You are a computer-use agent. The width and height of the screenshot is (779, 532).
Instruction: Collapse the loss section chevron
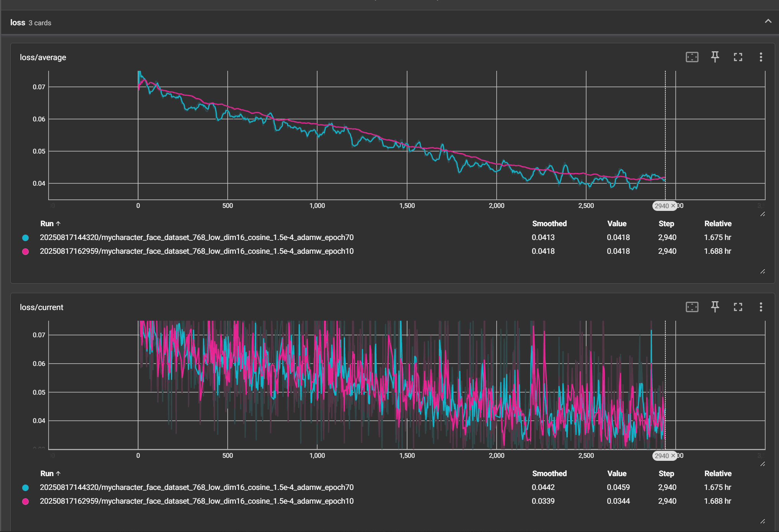tap(768, 21)
